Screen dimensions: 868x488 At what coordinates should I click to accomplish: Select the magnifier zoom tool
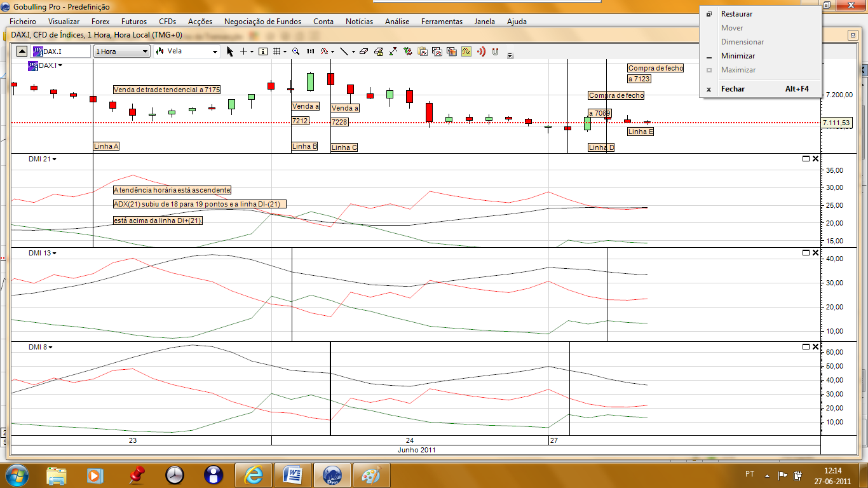point(296,51)
